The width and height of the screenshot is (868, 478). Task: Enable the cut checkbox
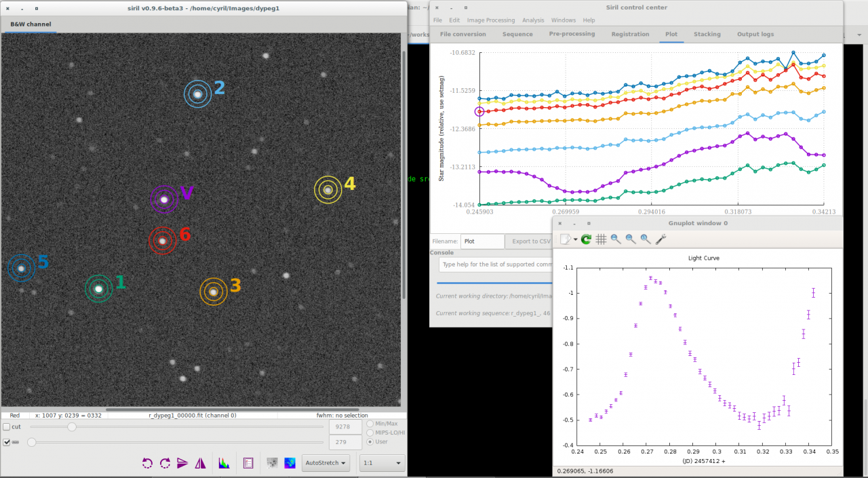point(7,427)
